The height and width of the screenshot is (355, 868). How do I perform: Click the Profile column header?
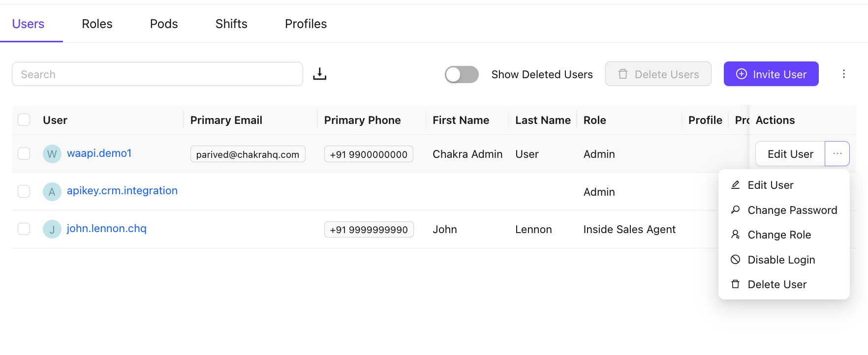[x=705, y=120]
